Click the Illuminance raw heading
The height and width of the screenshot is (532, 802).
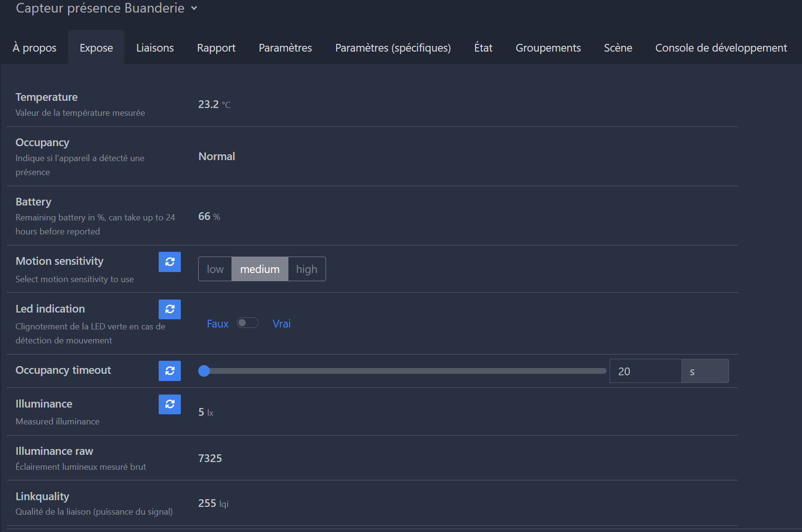tap(54, 451)
